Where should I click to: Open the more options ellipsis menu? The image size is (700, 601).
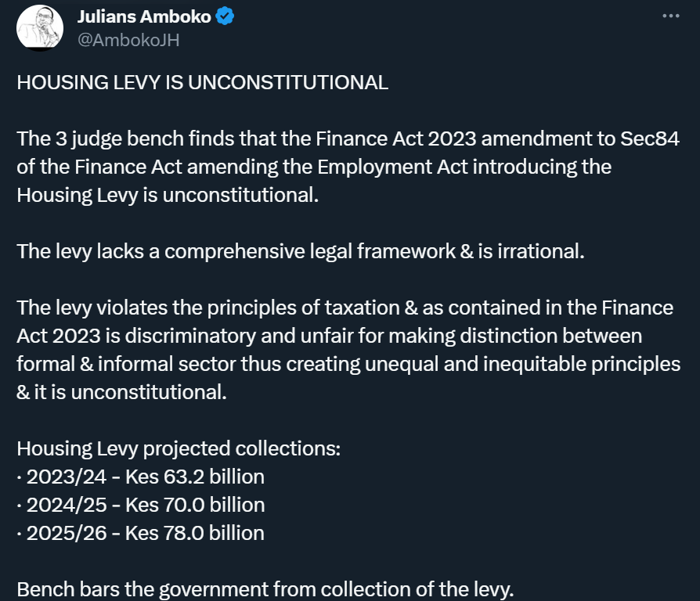point(672,16)
